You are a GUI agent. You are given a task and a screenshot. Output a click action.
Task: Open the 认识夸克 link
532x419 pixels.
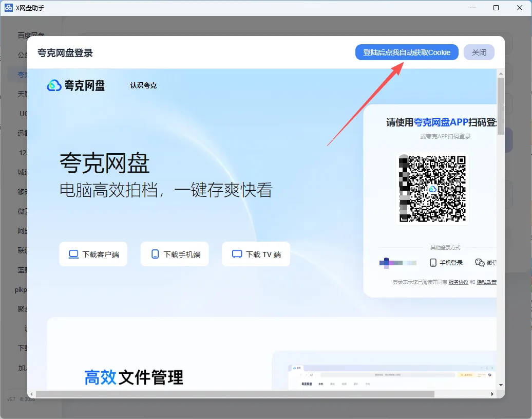point(143,85)
